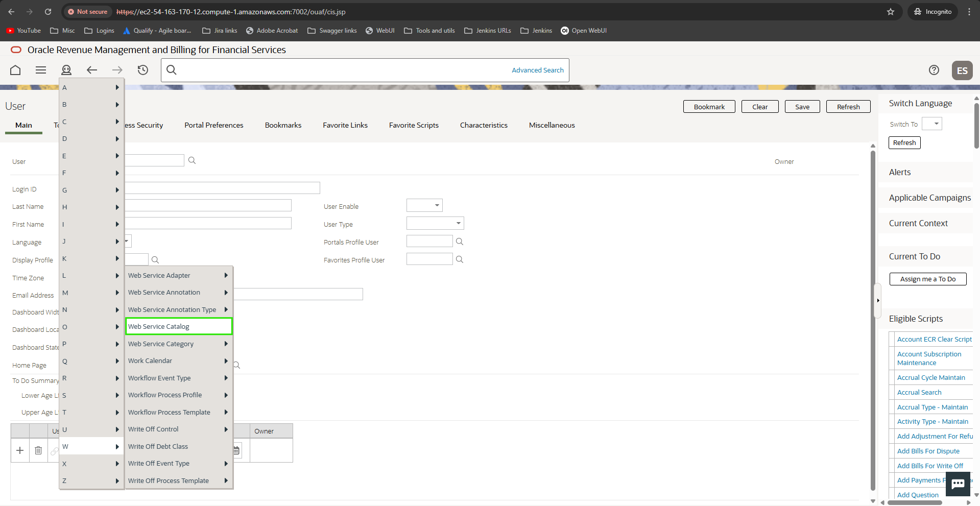Open the Advanced Search link
Screen dimensions: 980x506
point(537,70)
